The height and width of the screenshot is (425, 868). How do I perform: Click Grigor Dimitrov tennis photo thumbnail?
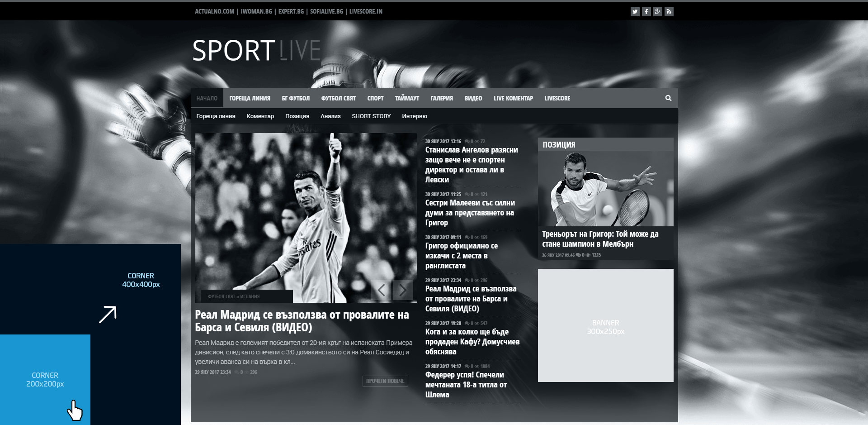tap(605, 189)
